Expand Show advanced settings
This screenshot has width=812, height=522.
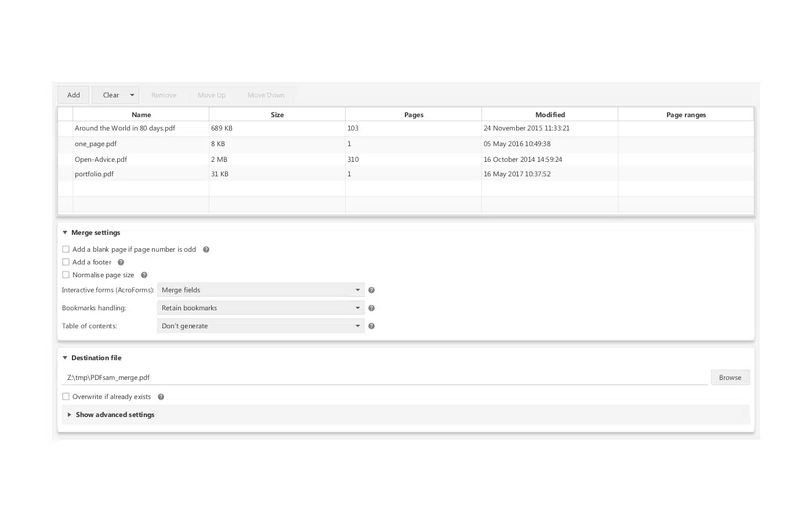[115, 415]
